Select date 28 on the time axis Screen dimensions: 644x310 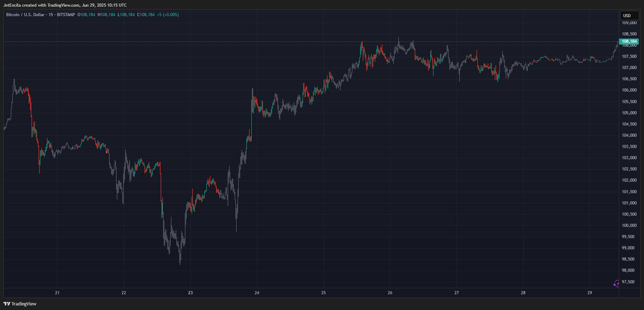click(523, 293)
